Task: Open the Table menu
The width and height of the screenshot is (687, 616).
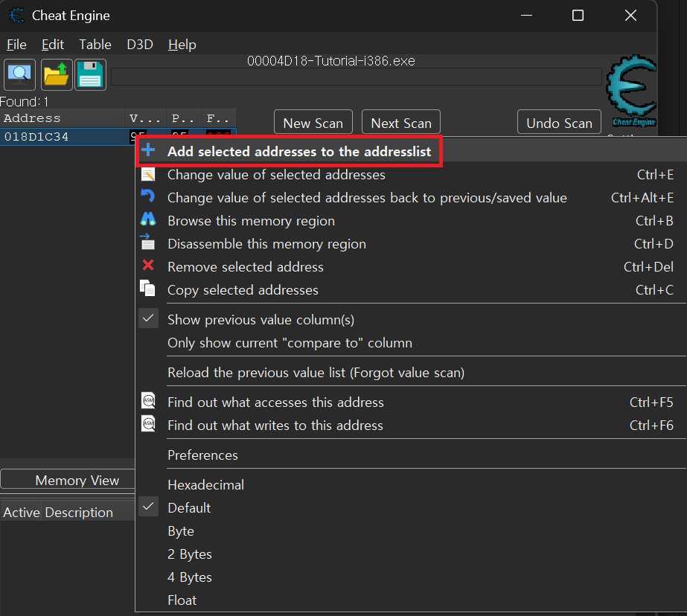Action: tap(95, 45)
